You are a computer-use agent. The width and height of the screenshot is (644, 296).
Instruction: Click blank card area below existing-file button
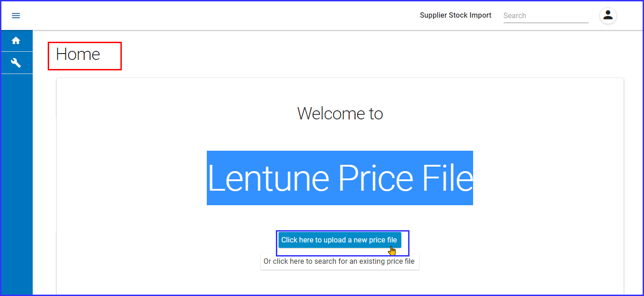(x=340, y=284)
